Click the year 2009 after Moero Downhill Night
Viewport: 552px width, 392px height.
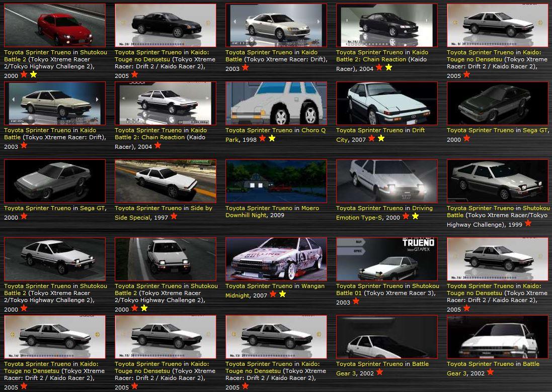coord(277,215)
